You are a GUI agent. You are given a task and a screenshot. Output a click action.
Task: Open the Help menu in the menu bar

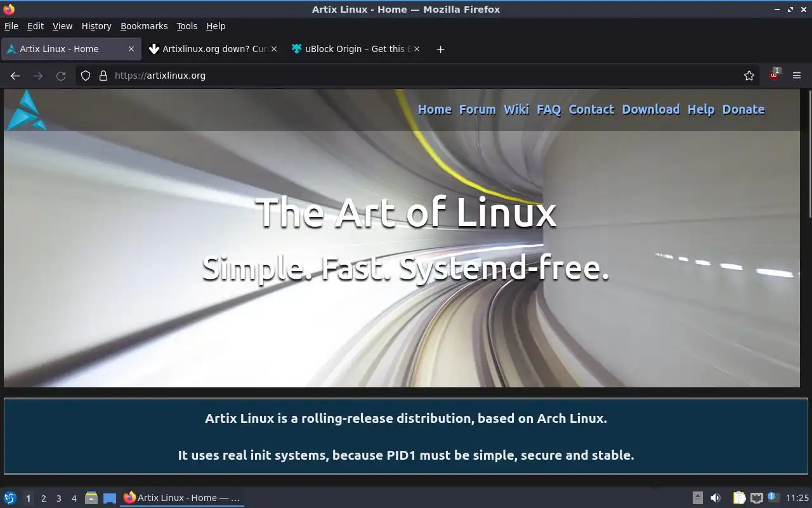pos(216,26)
